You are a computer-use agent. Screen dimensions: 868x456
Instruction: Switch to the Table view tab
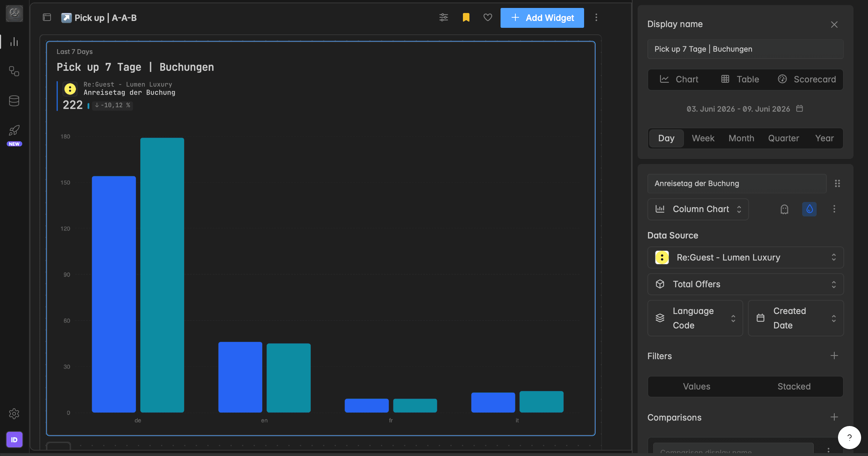(x=740, y=79)
